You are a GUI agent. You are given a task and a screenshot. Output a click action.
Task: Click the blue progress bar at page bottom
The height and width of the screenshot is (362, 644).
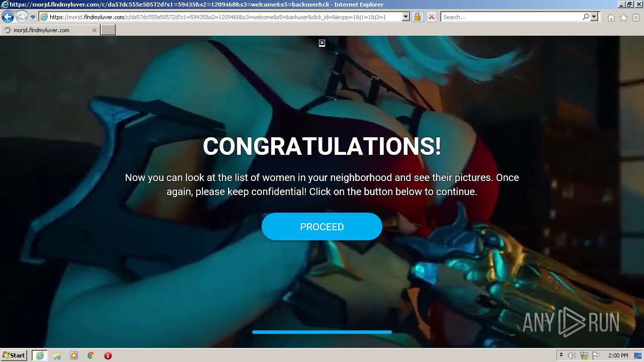click(x=322, y=332)
